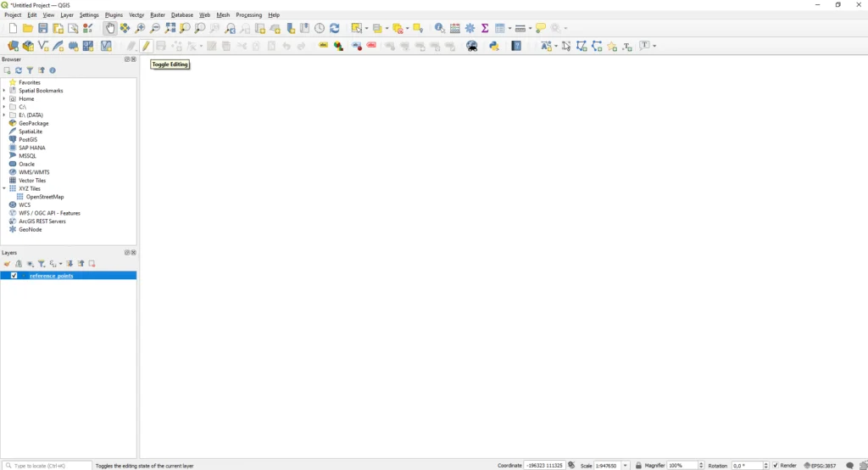
Task: Select WFS / OGC API - Features entry
Action: pos(49,213)
